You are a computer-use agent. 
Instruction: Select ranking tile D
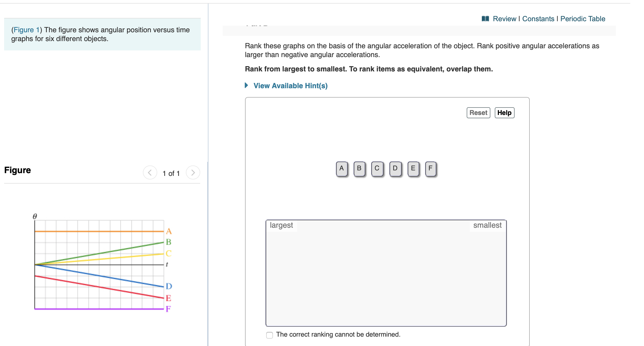pos(395,168)
